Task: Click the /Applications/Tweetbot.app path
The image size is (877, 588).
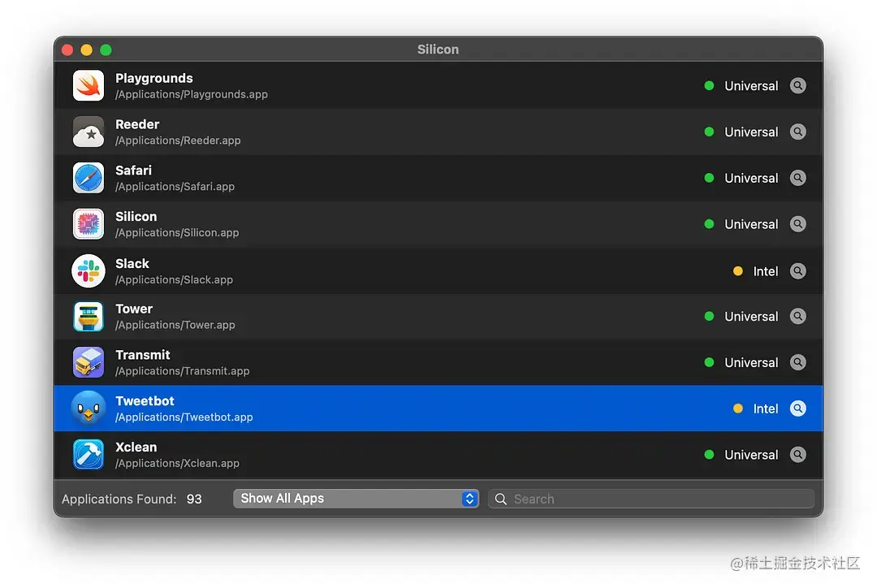Action: [184, 417]
